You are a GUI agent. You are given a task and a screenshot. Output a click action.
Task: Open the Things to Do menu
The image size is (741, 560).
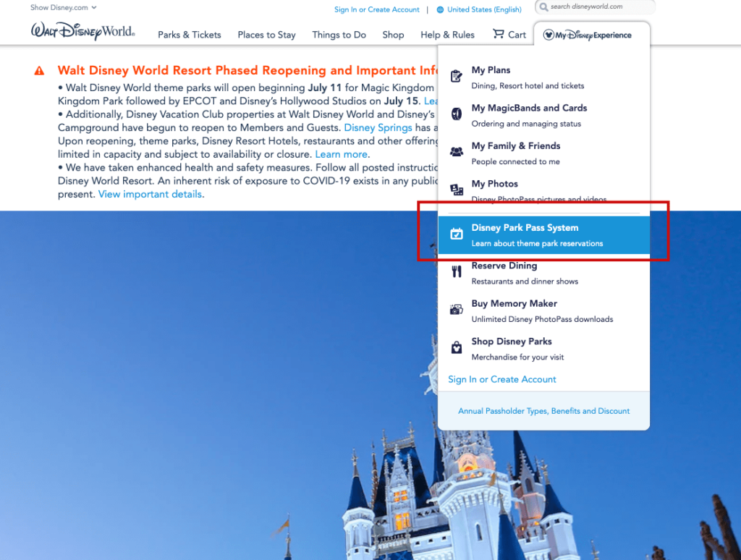pos(339,35)
